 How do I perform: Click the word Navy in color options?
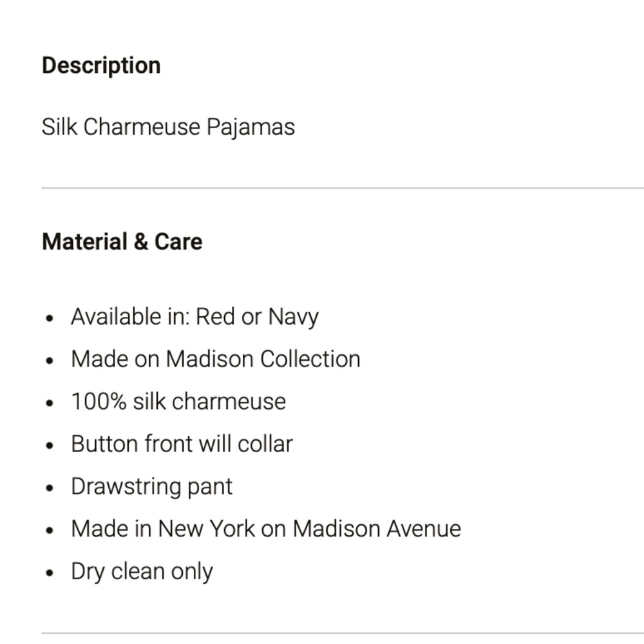click(293, 317)
